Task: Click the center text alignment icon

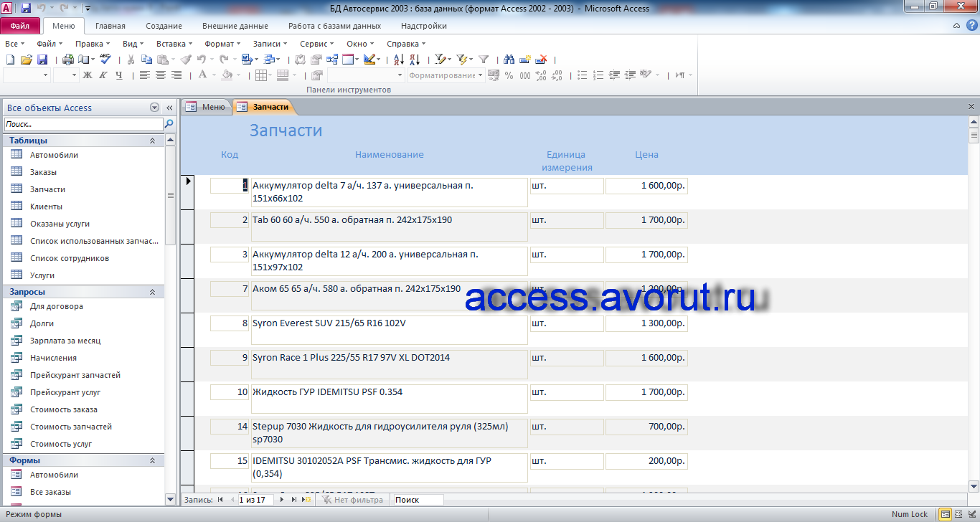Action: pos(161,75)
